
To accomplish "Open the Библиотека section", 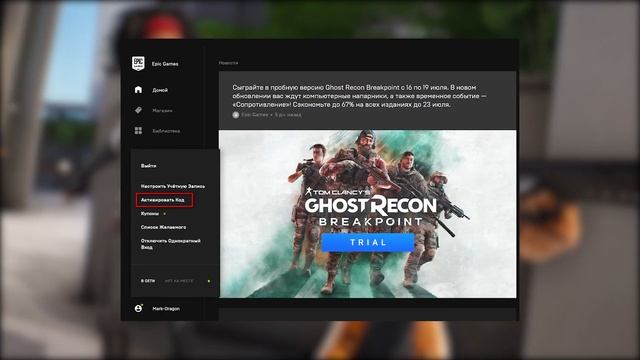I will [x=166, y=131].
